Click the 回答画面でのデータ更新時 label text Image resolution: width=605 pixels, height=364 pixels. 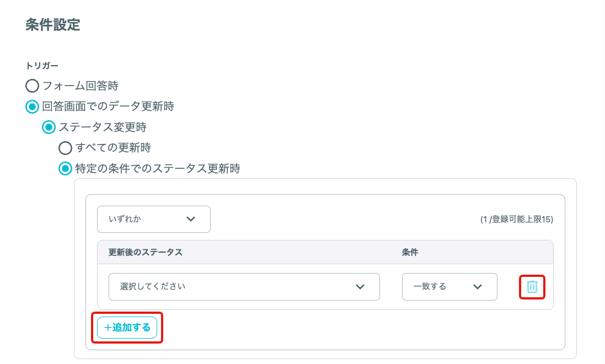pyautogui.click(x=108, y=106)
